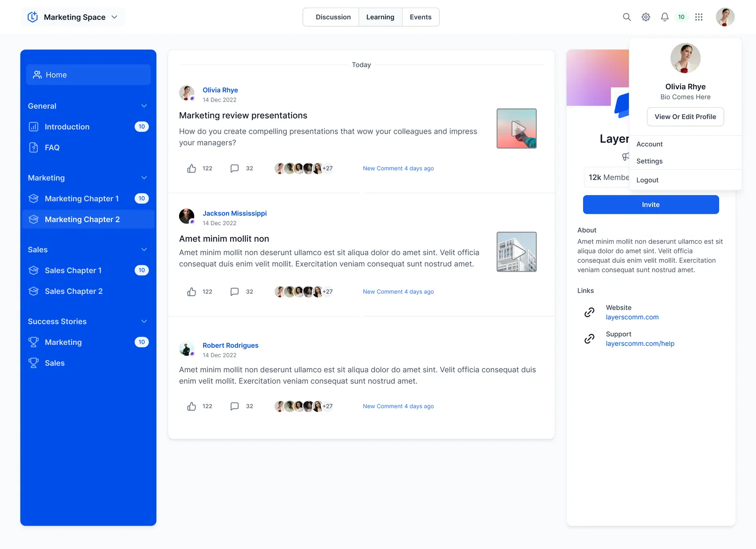Collapse the General section

(144, 106)
